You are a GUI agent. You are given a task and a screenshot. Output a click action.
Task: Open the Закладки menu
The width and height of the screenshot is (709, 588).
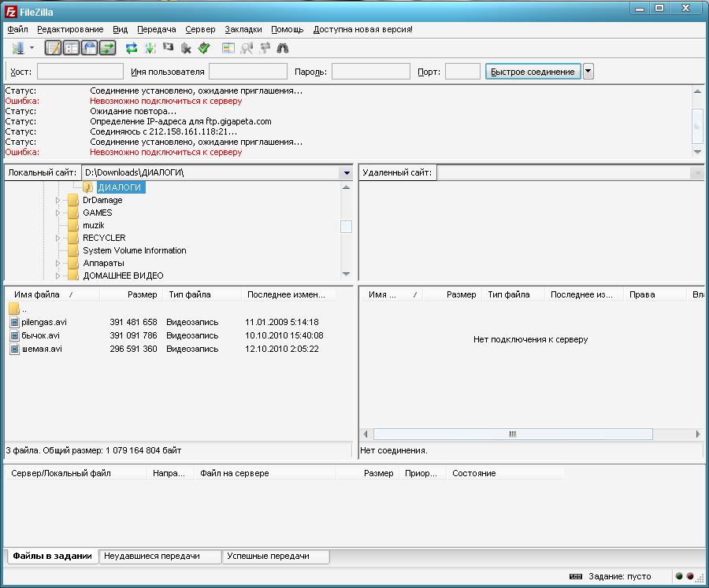tap(243, 29)
